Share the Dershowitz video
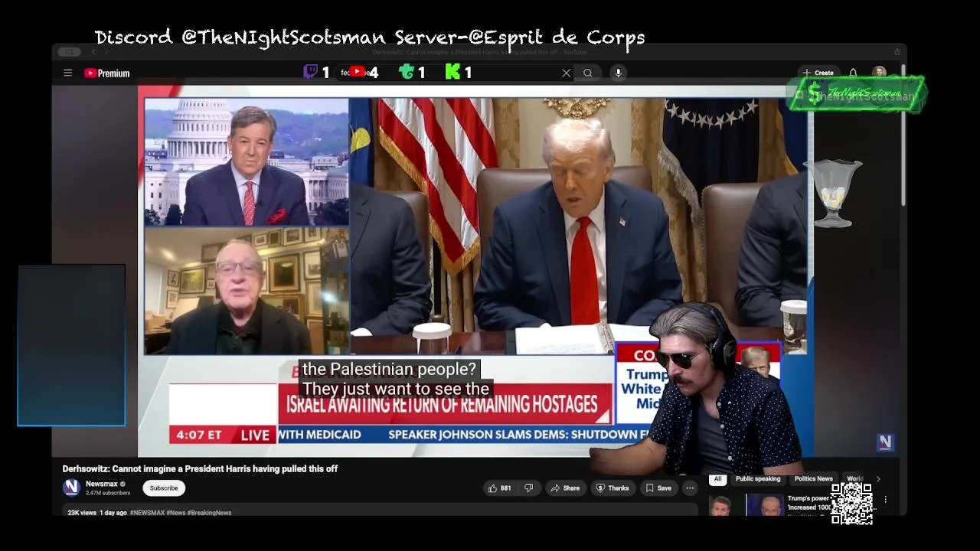980x551 pixels. [565, 488]
